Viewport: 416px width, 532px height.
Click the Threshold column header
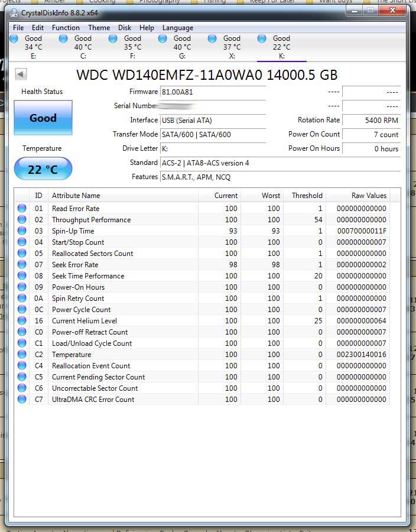pyautogui.click(x=304, y=196)
